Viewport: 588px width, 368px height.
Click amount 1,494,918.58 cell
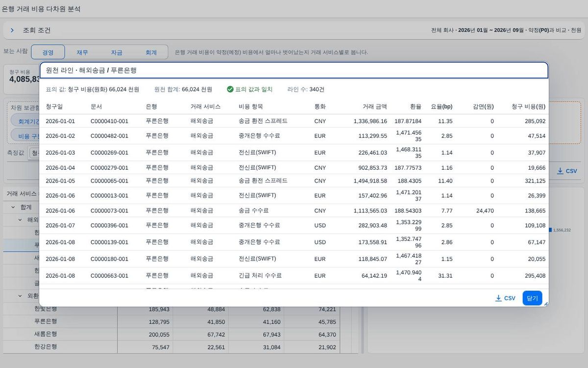[370, 181]
